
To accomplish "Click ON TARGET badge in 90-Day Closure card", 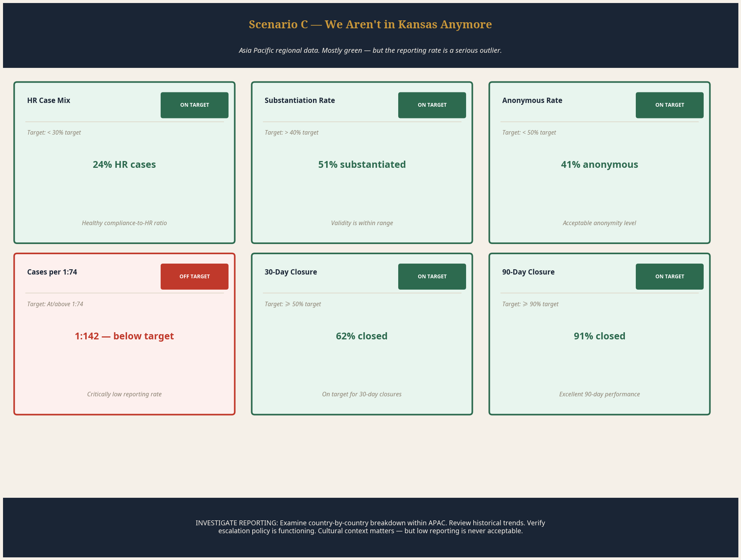I will pos(670,276).
